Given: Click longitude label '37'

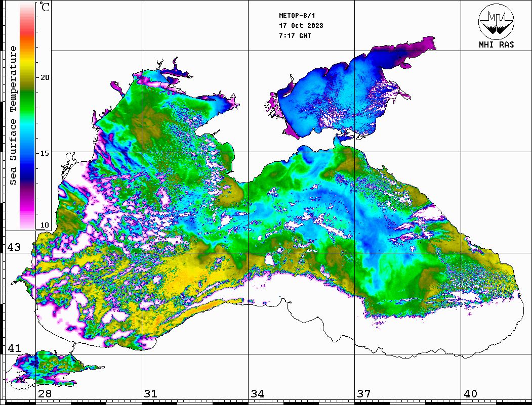Looking at the screenshot, I should click(364, 394).
